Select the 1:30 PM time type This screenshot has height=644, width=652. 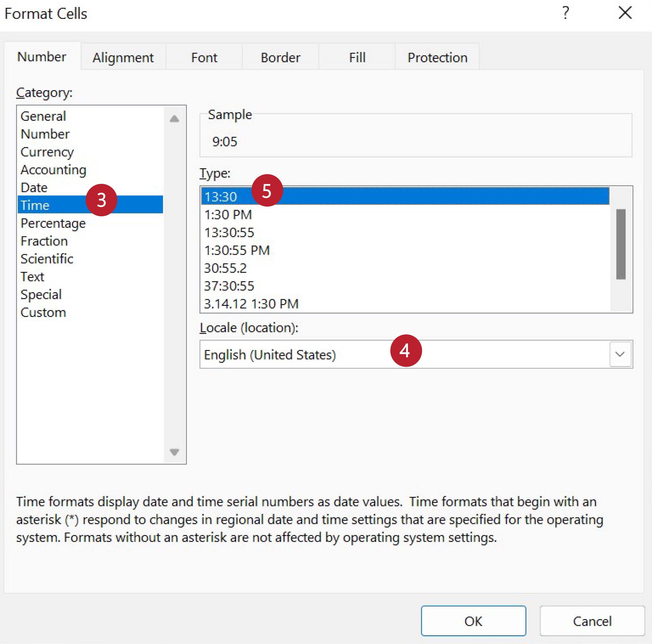point(228,215)
